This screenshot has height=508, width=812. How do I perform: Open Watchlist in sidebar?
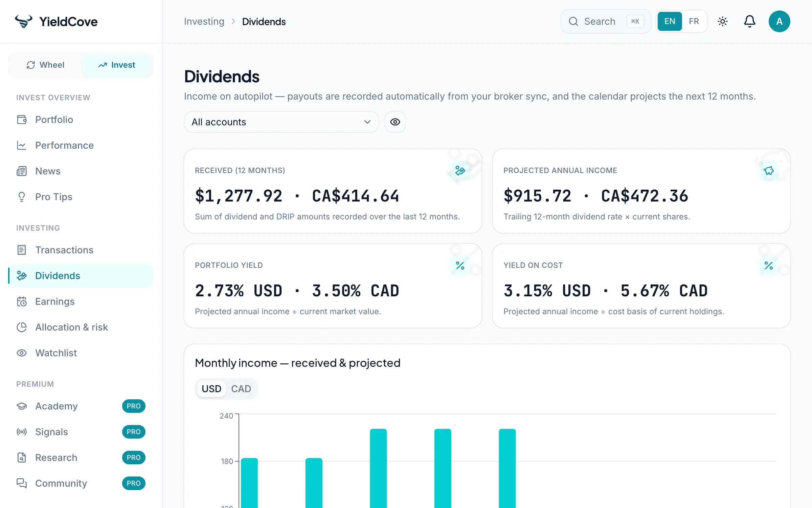pos(81,353)
